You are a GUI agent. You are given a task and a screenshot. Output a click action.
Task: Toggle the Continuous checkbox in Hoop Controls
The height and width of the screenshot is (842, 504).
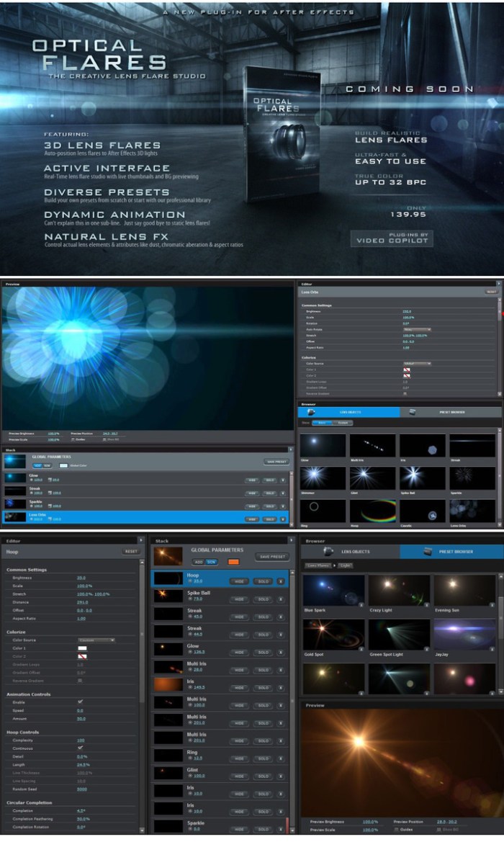click(80, 748)
